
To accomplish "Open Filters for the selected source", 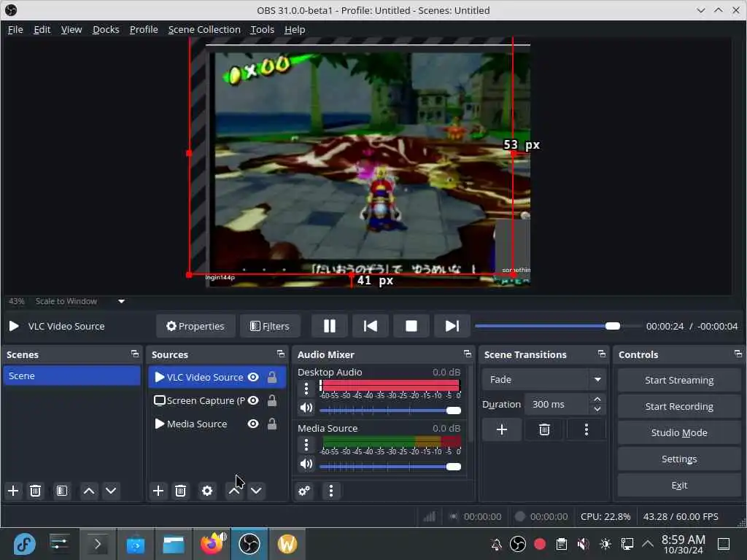I will [x=270, y=326].
